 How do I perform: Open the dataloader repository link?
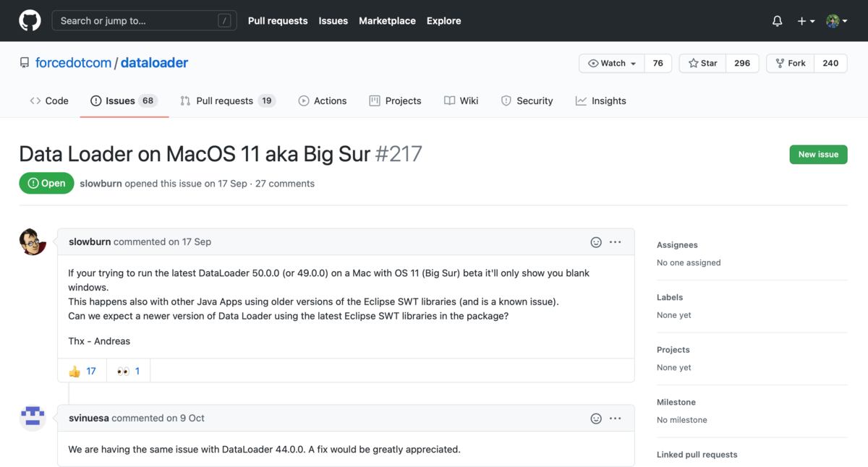point(154,63)
